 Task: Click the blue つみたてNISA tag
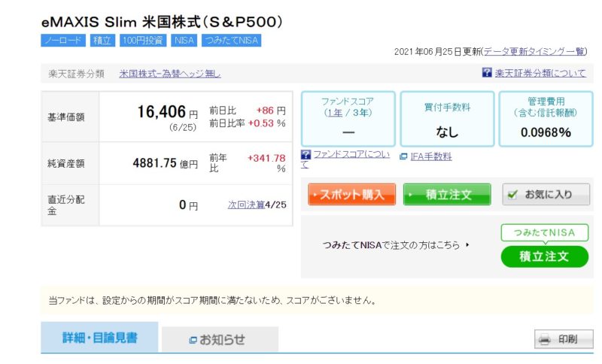coord(230,41)
